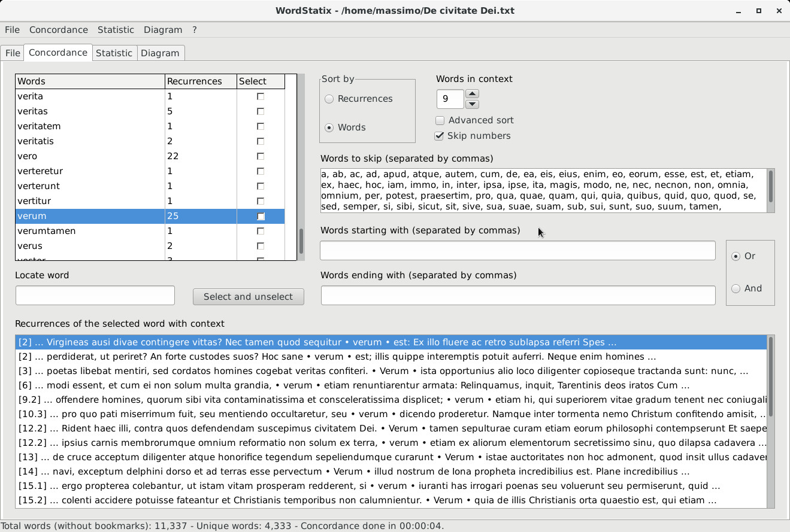Decrease Words in context with down arrow

pos(472,104)
